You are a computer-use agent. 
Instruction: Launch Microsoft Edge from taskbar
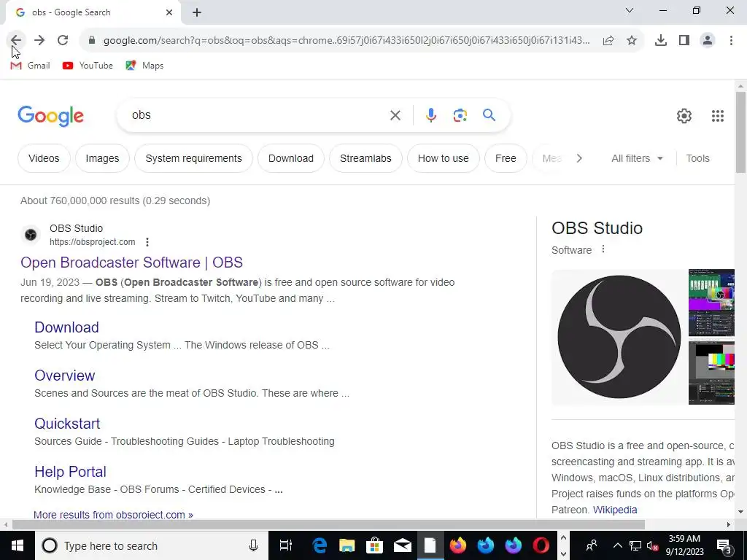(320, 545)
